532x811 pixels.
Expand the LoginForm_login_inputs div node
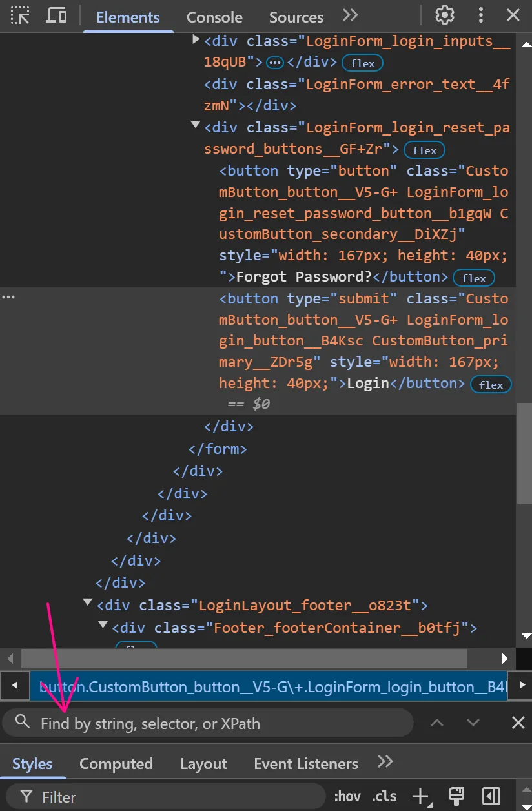point(196,40)
